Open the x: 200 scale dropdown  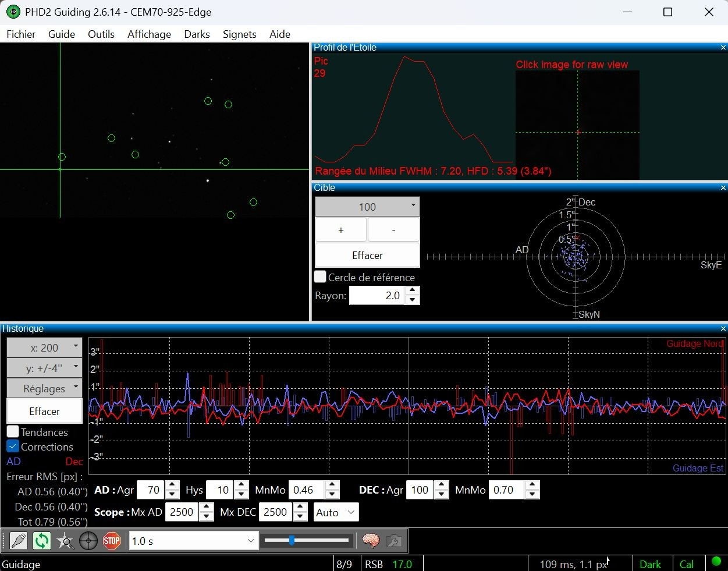[44, 347]
